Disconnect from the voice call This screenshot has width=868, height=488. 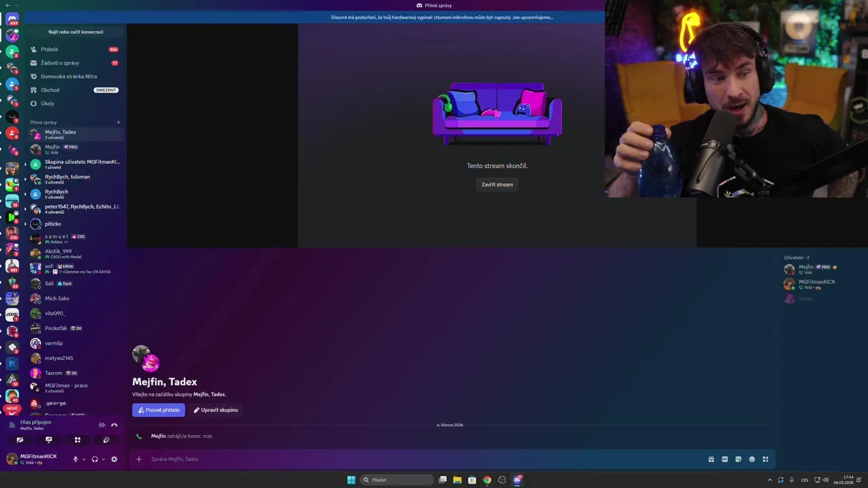coord(114,425)
